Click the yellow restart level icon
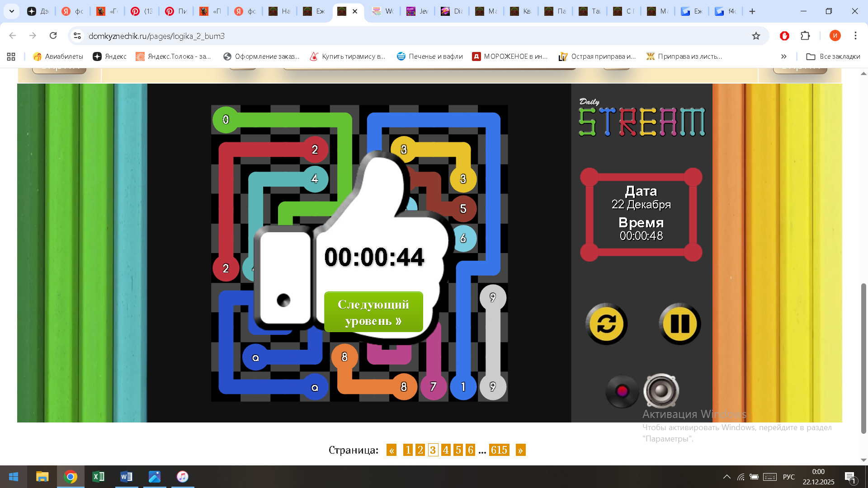 [606, 324]
